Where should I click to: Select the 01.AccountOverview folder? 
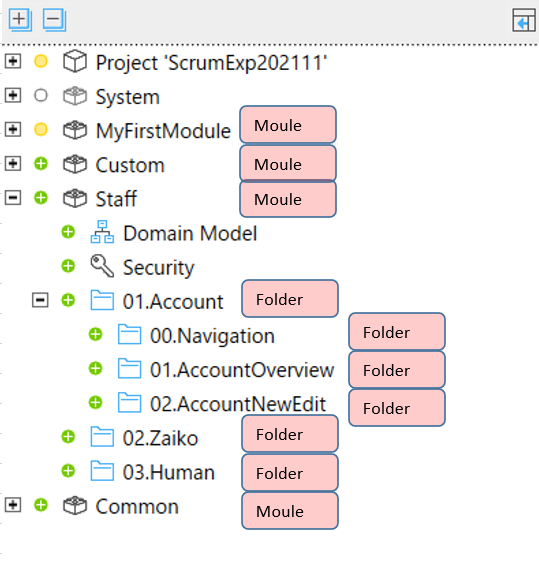242,370
